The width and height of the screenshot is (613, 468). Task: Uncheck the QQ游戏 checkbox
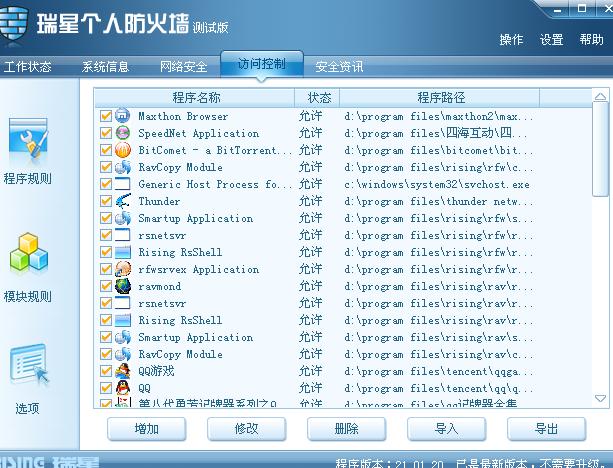[106, 371]
